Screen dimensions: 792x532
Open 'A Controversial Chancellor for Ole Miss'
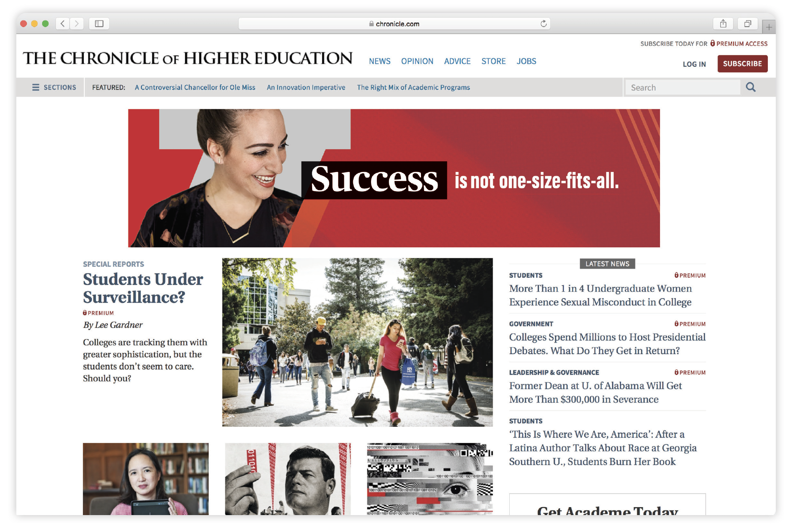tap(195, 87)
